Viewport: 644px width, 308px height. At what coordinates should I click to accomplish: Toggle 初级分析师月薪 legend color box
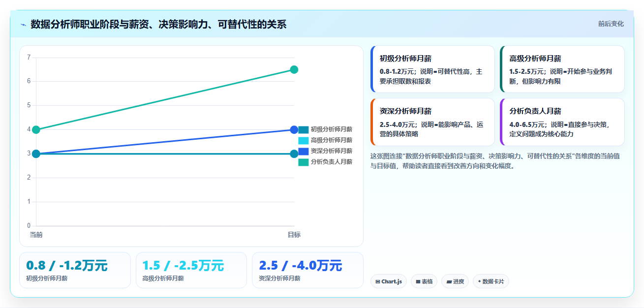coord(304,129)
